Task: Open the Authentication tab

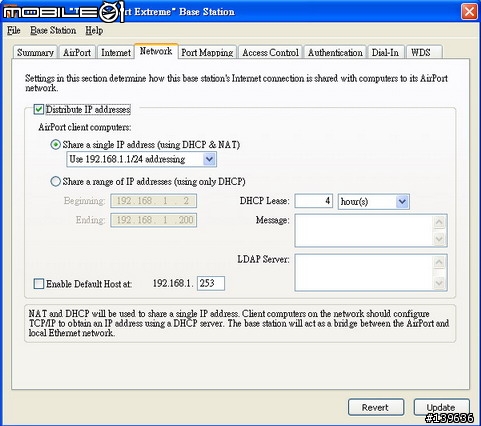Action: click(x=335, y=53)
